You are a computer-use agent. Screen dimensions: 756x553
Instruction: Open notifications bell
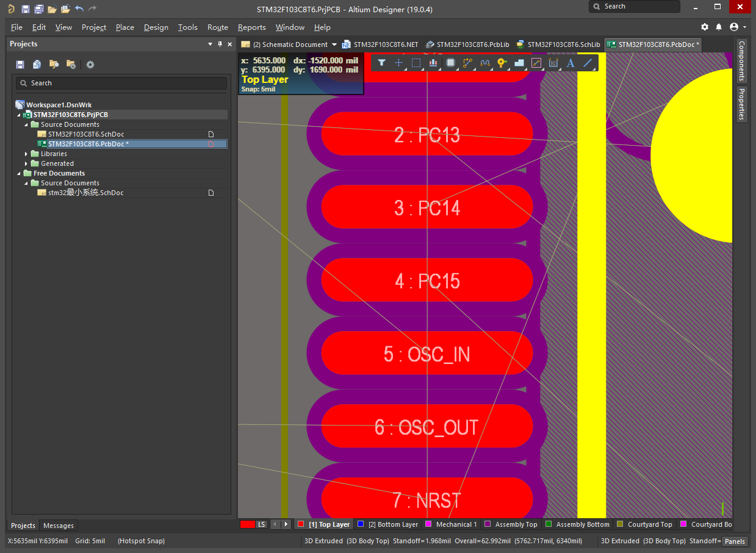pos(719,27)
